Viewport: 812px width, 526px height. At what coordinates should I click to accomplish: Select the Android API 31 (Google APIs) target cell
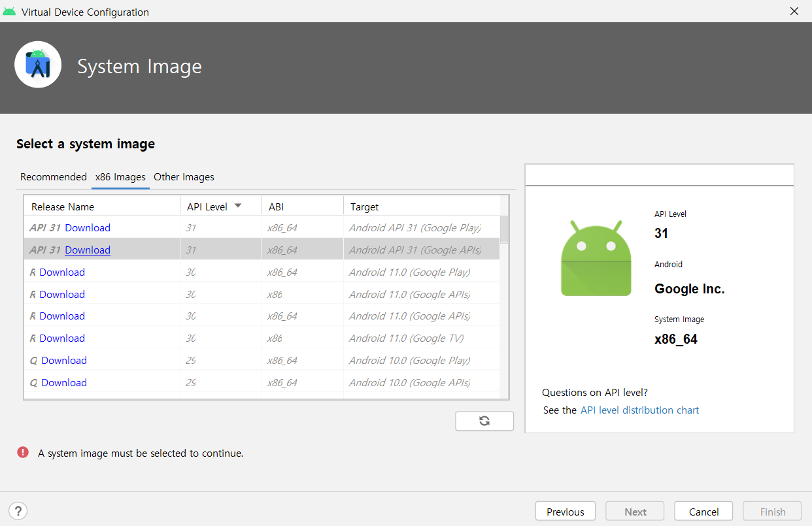tap(422, 250)
